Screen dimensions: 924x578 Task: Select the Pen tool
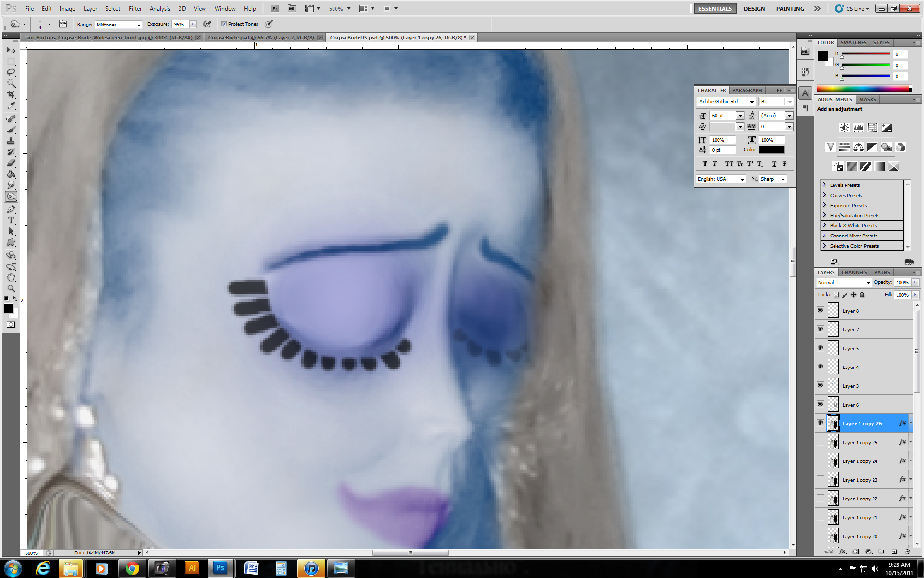point(11,209)
